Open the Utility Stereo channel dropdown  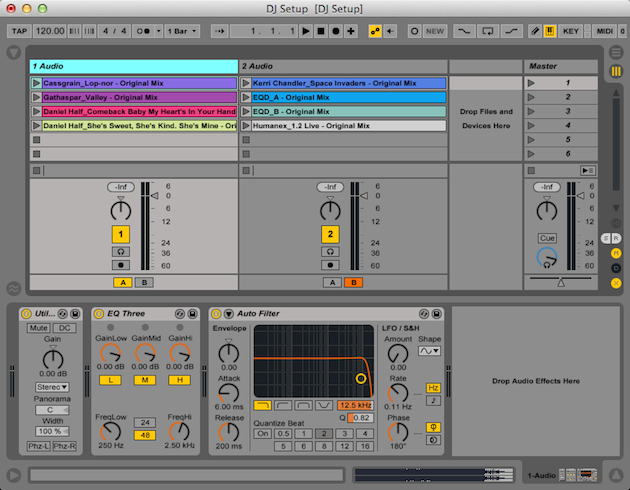click(52, 387)
